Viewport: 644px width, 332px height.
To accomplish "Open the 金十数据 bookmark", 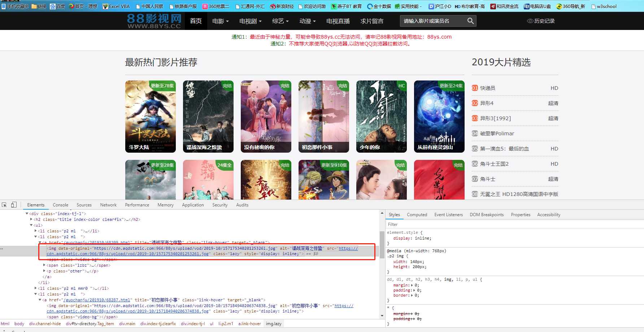I will (x=379, y=6).
